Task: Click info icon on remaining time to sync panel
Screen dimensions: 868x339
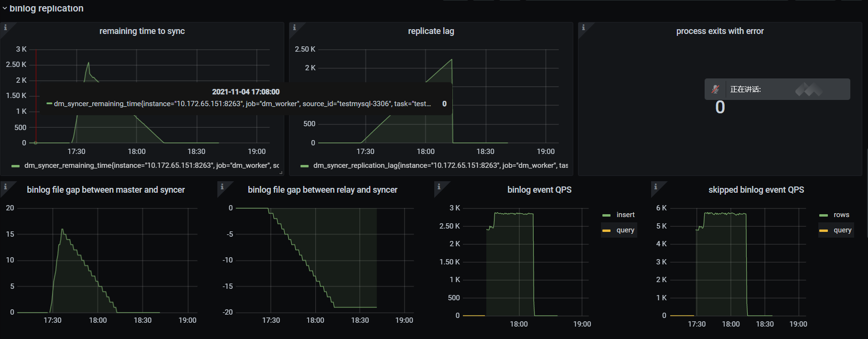Action: tap(5, 27)
